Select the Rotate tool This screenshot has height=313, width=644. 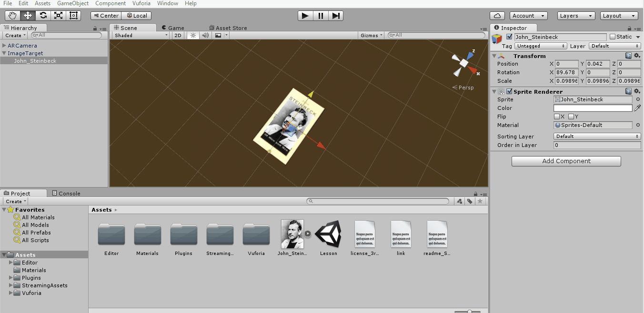click(x=42, y=15)
